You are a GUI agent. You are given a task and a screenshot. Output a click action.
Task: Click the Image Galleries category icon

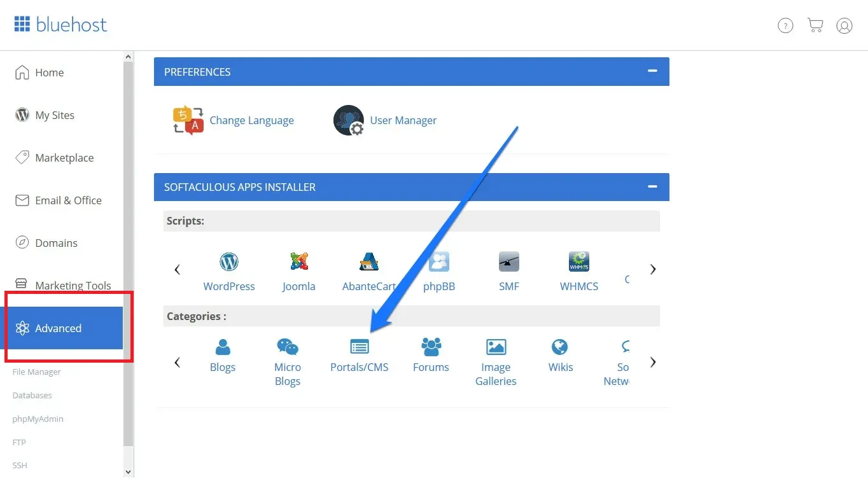point(496,347)
